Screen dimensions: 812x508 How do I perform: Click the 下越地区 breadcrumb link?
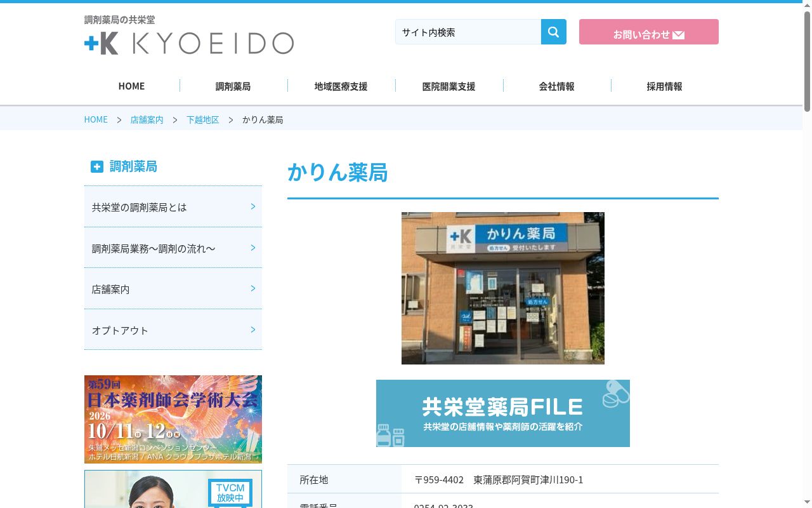point(202,119)
